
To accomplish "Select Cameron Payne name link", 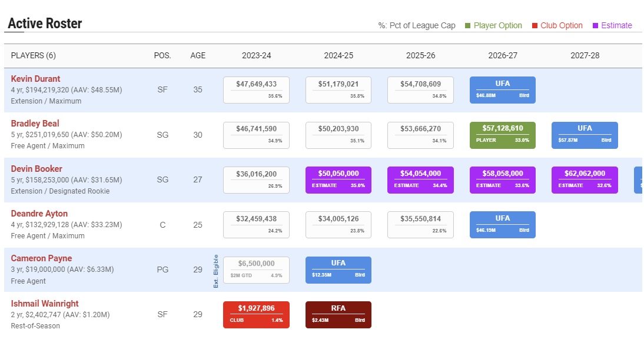I will pos(41,258).
